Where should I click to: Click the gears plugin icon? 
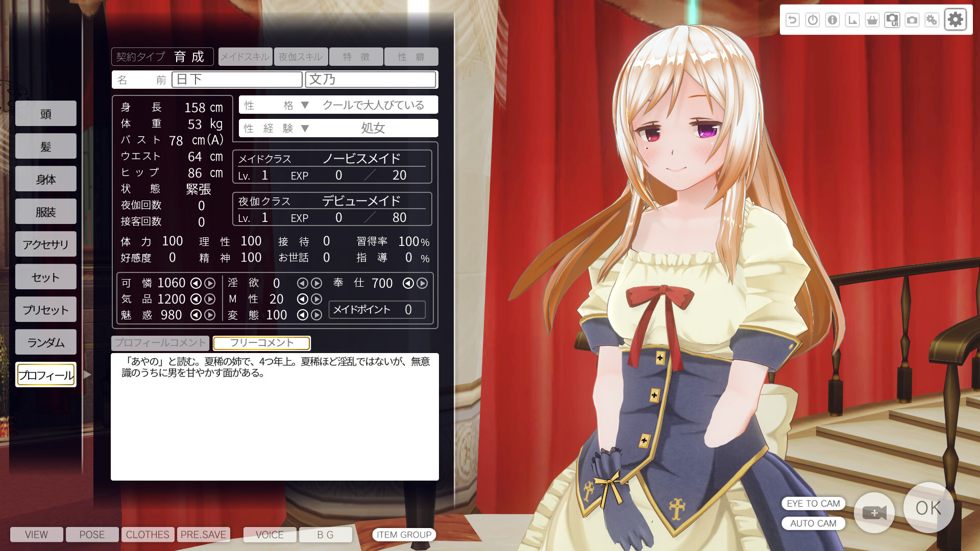(932, 20)
